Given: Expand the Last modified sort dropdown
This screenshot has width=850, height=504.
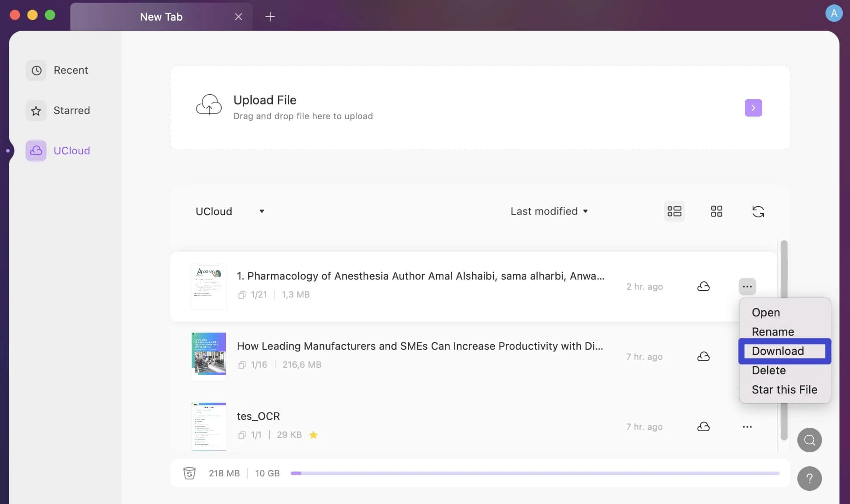Looking at the screenshot, I should pyautogui.click(x=548, y=211).
